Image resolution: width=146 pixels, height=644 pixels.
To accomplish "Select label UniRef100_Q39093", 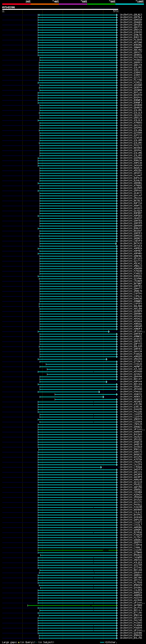I will 131,32.
